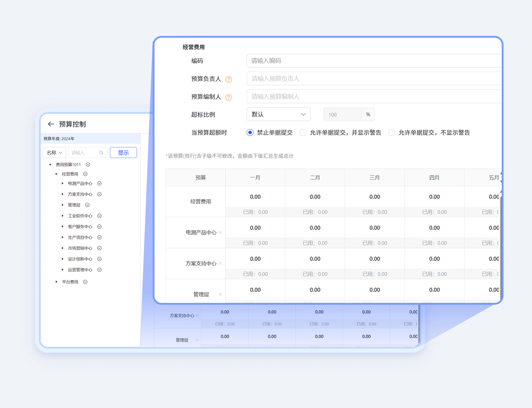Click help icon next to 预算编制人
This screenshot has height=408, width=532.
click(x=229, y=97)
